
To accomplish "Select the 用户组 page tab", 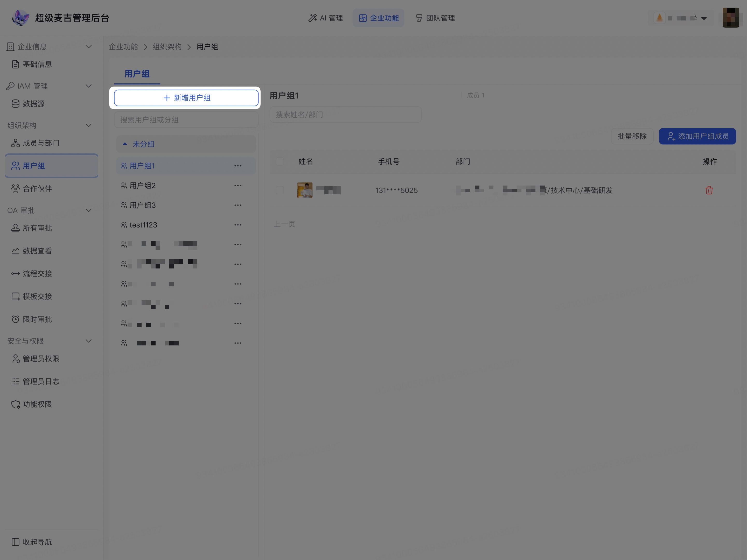I will click(x=137, y=74).
